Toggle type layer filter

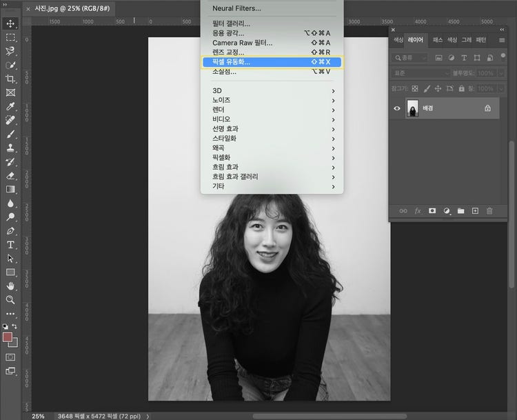coord(464,58)
